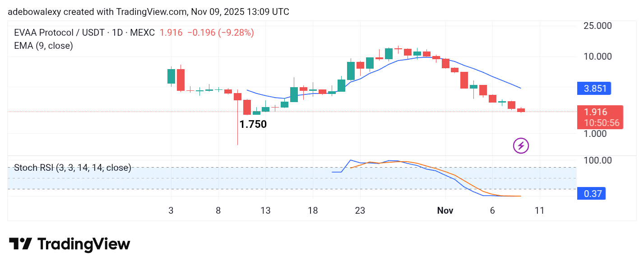This screenshot has width=644, height=267.
Task: Click the 25.000 price scale label
Action: pos(597,26)
